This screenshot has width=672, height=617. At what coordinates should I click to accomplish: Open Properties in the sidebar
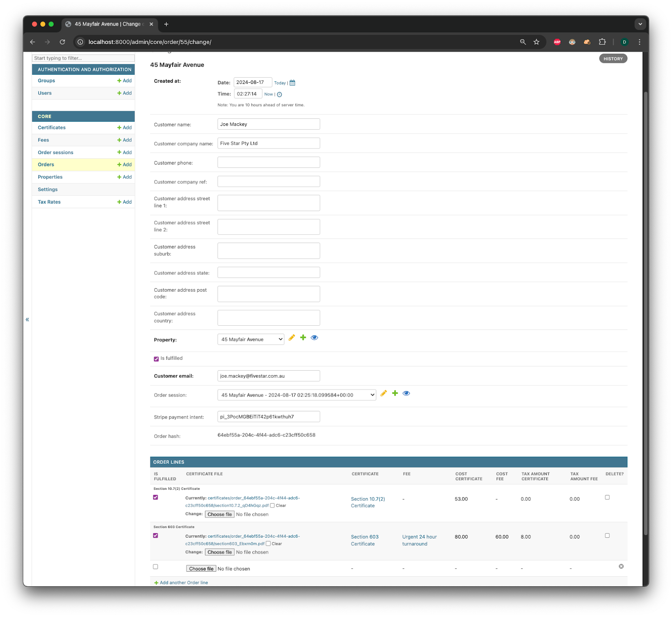coord(50,177)
